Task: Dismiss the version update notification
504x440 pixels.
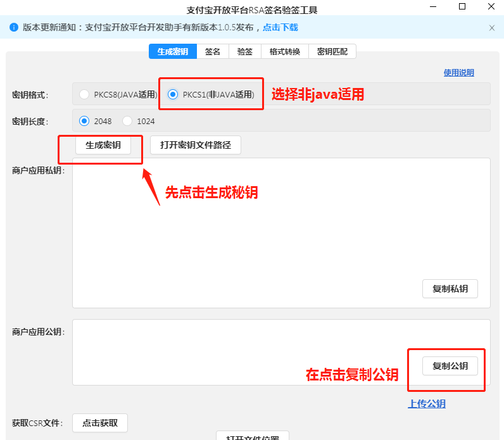Action: tap(492, 28)
